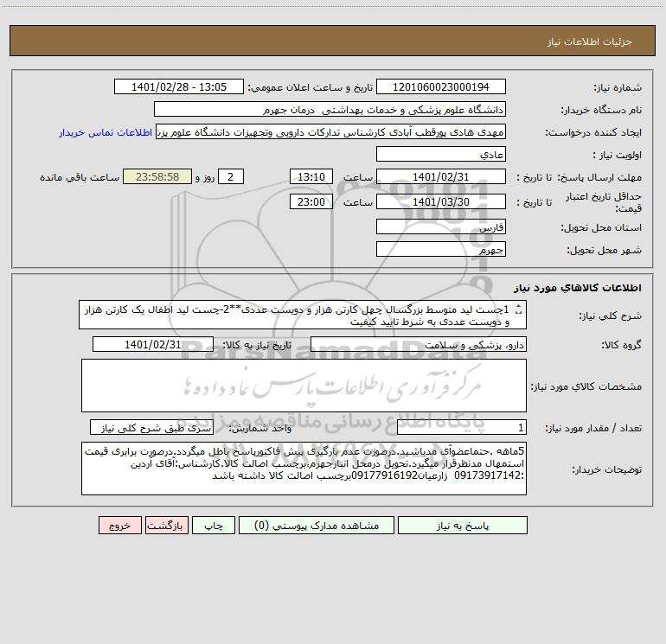Click the 'توضیحات خریدار:' label
Image resolution: width=666 pixels, height=644 pixels.
pos(607,470)
